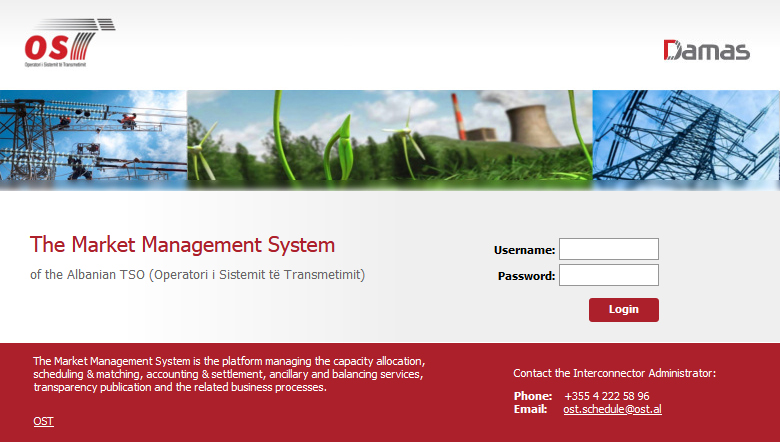The height and width of the screenshot is (442, 780).
Task: Click the Email label in the footer
Action: 530,409
